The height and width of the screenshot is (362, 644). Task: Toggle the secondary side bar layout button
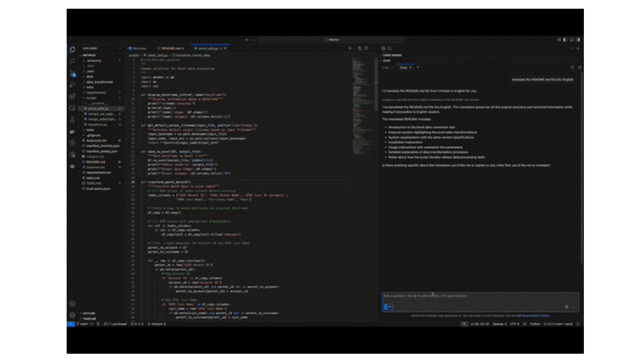578,40
